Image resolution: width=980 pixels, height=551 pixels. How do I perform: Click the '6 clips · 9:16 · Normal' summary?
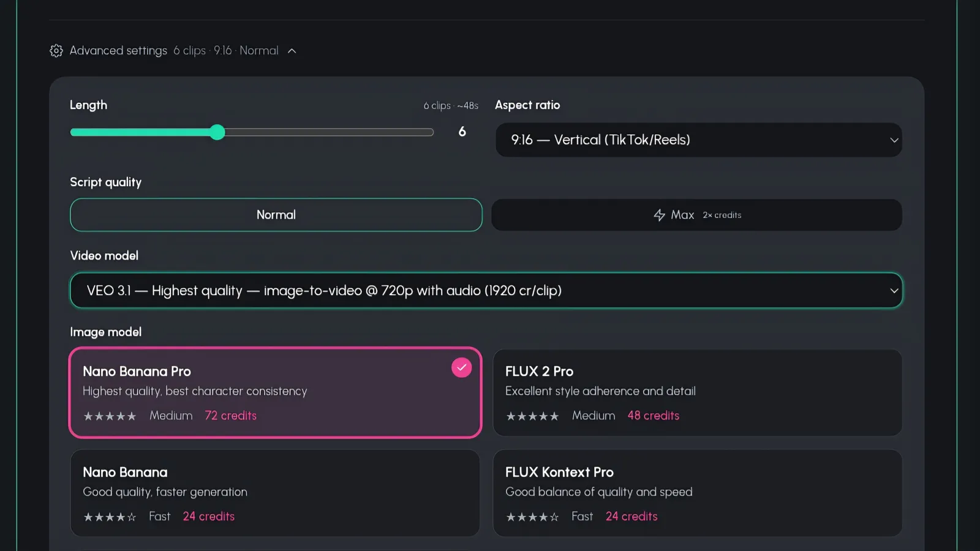[226, 51]
